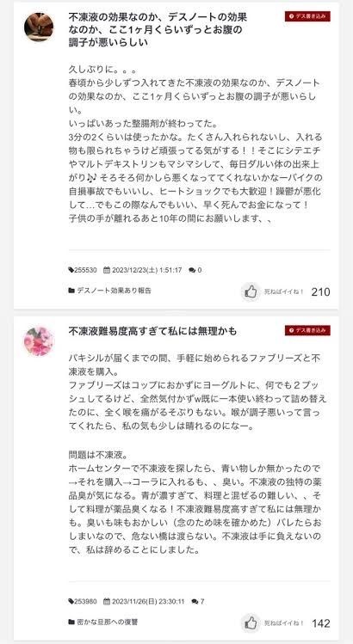Open the first post's category link
The height and width of the screenshot is (644, 353).
coord(114,291)
